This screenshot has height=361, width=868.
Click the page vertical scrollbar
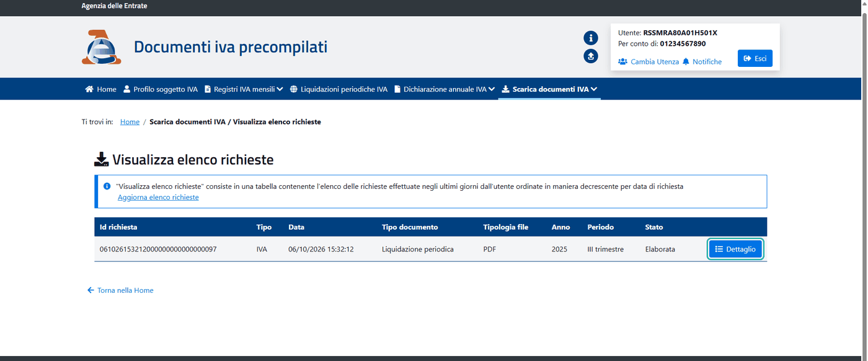pos(864,180)
